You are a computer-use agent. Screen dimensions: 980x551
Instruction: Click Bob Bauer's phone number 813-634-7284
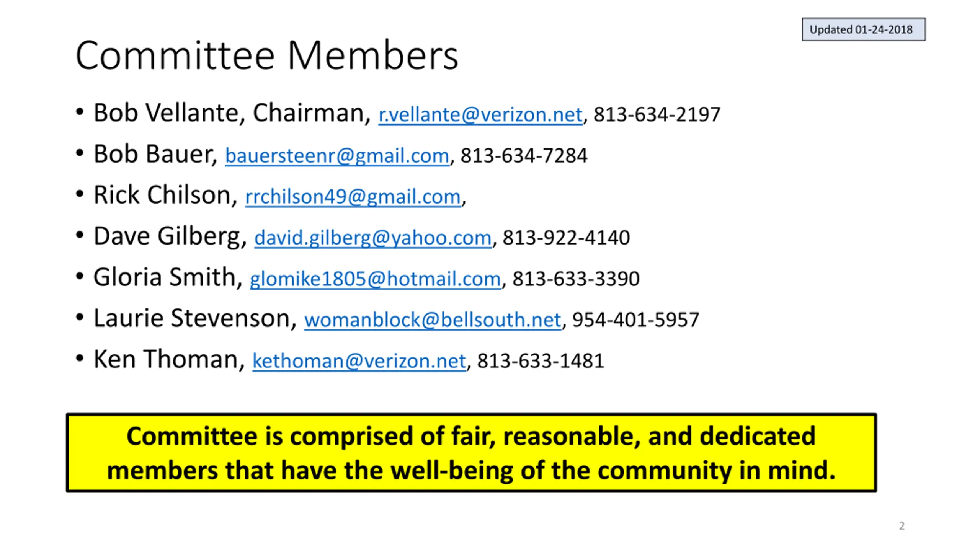[524, 156]
